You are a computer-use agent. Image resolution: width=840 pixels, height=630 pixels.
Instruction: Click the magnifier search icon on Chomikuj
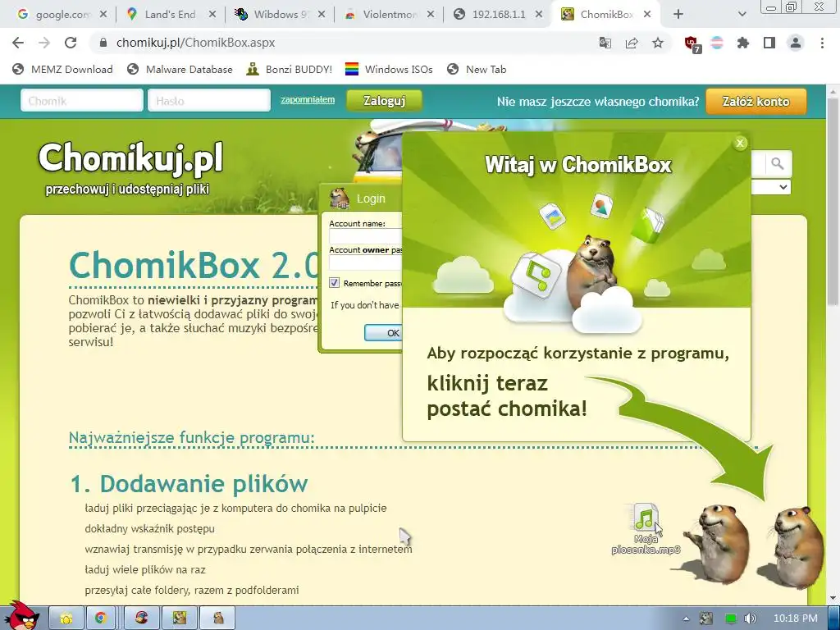click(x=778, y=164)
